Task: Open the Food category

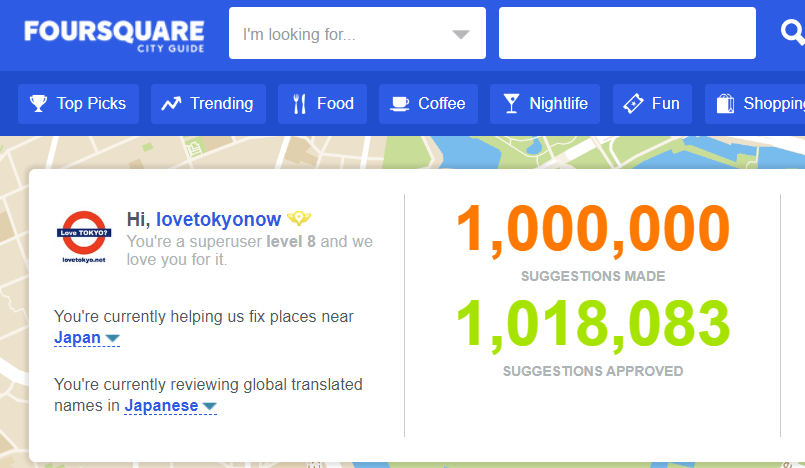Action: point(322,104)
